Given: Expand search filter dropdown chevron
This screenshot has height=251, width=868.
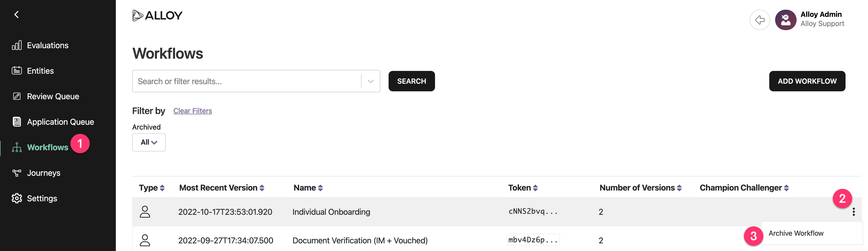Looking at the screenshot, I should click(370, 81).
